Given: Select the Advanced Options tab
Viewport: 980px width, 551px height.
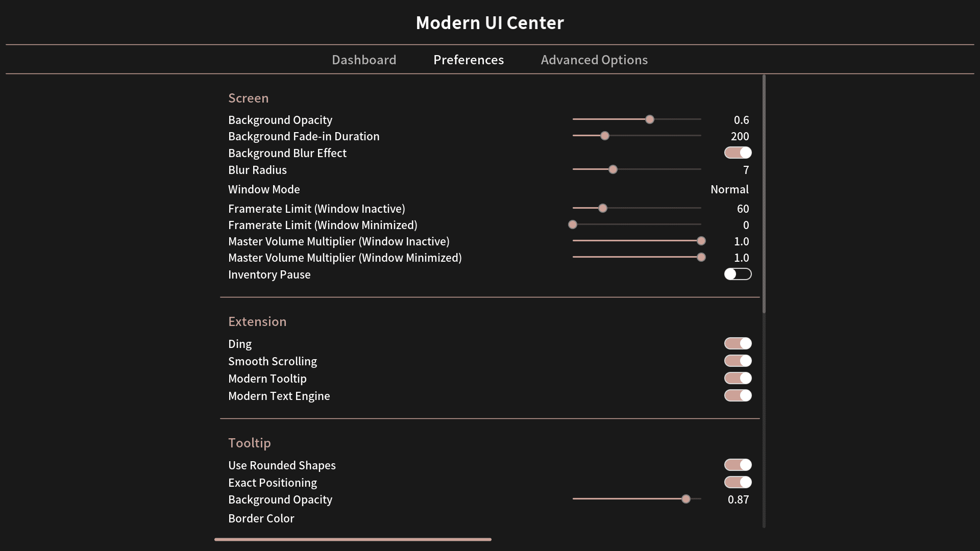Looking at the screenshot, I should [x=594, y=59].
